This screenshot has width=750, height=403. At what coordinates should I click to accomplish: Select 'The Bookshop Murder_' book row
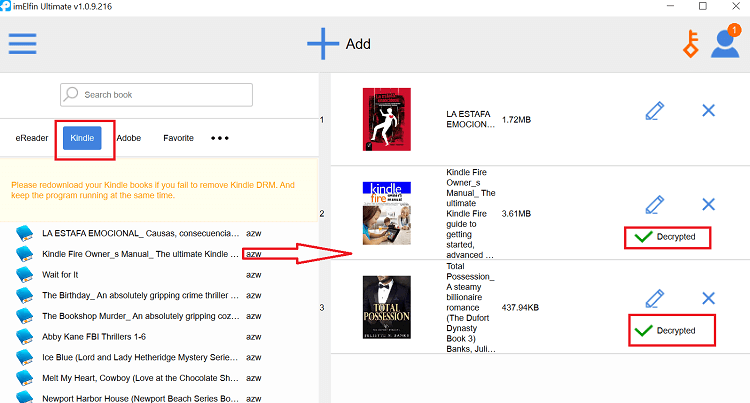coord(140,316)
